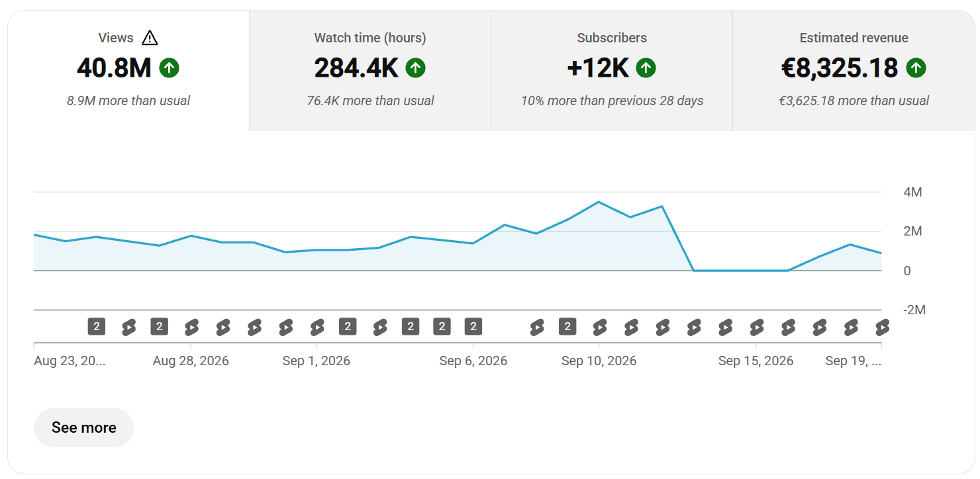Open the Shorts marker for Aug 26
980x479 pixels.
pyautogui.click(x=128, y=327)
